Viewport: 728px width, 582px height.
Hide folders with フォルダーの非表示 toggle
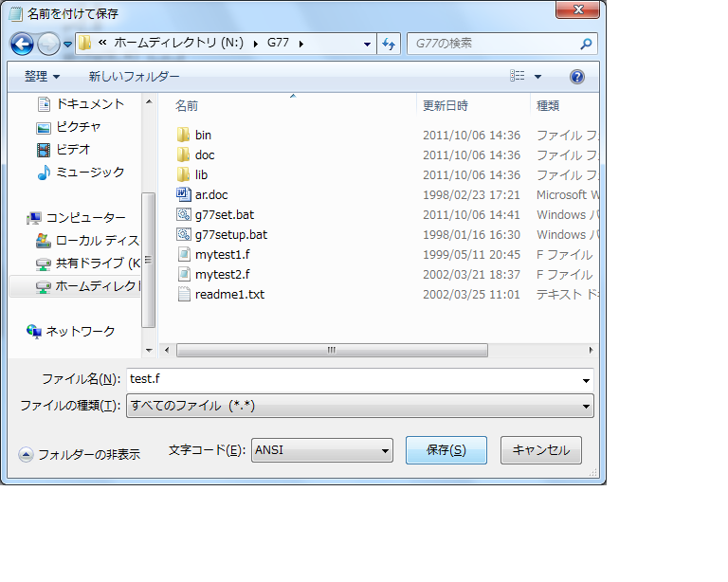tap(80, 454)
